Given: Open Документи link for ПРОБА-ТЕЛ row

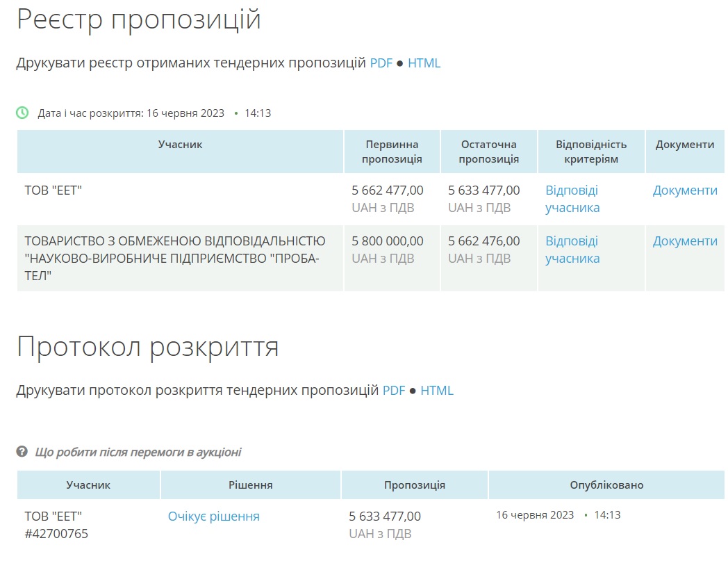Looking at the screenshot, I should click(x=685, y=241).
